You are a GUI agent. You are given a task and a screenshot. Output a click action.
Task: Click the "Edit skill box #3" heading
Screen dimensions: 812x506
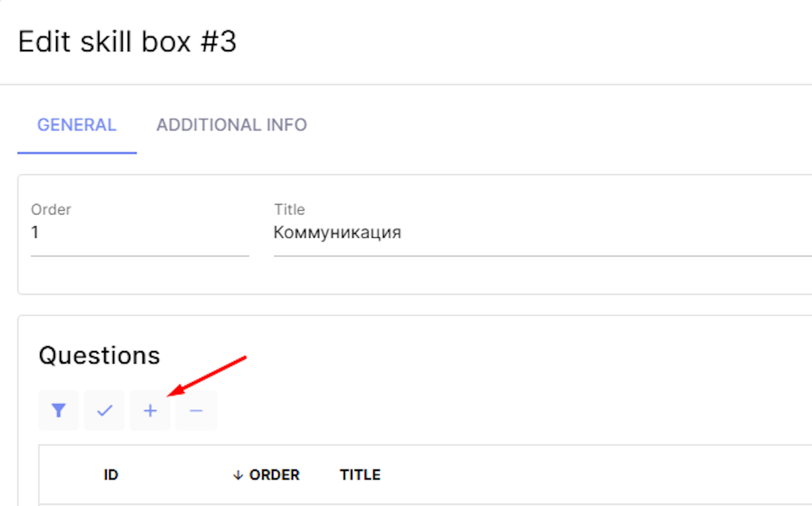coord(127,42)
